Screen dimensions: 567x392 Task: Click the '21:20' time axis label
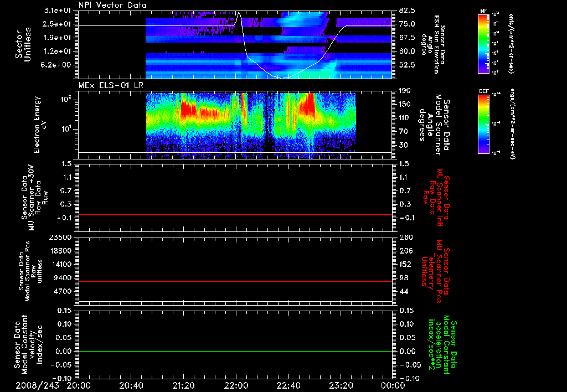(183, 385)
